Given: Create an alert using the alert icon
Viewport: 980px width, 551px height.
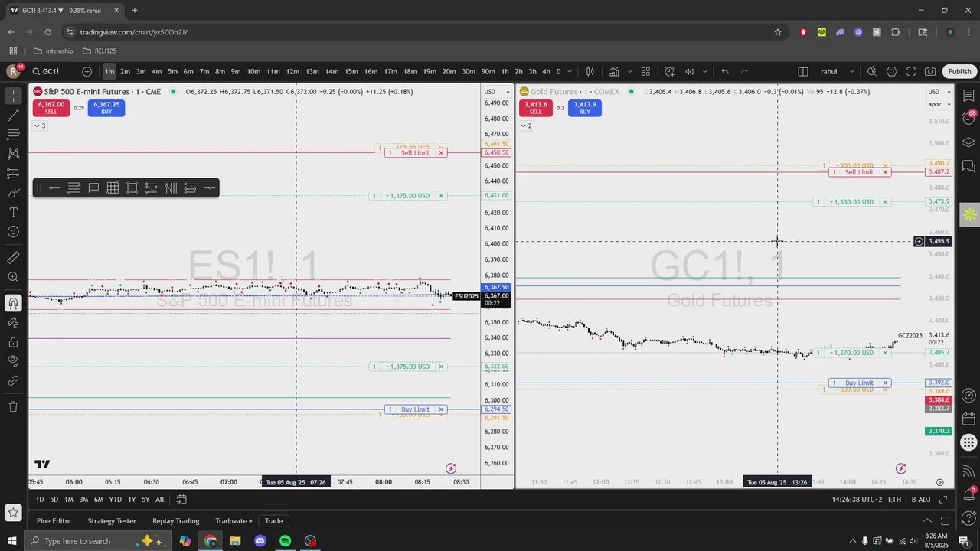Looking at the screenshot, I should coord(669,71).
